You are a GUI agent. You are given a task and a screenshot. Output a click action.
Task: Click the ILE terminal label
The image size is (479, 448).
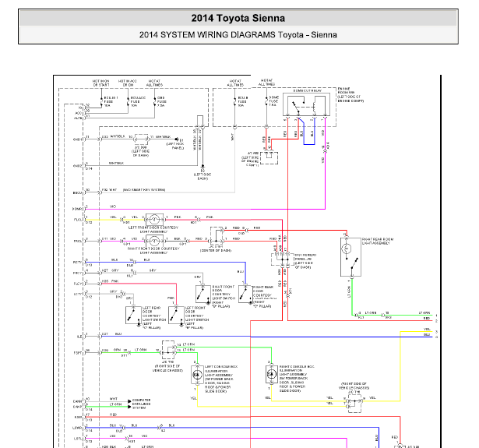pos(79,337)
